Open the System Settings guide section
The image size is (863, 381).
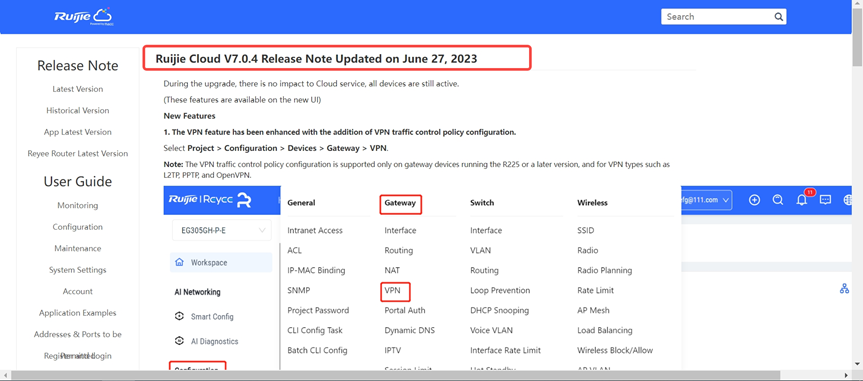pos(78,270)
